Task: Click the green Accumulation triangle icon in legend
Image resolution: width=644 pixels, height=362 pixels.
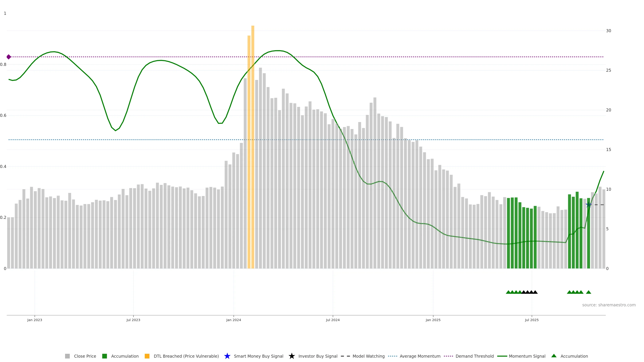Action: pyautogui.click(x=554, y=356)
